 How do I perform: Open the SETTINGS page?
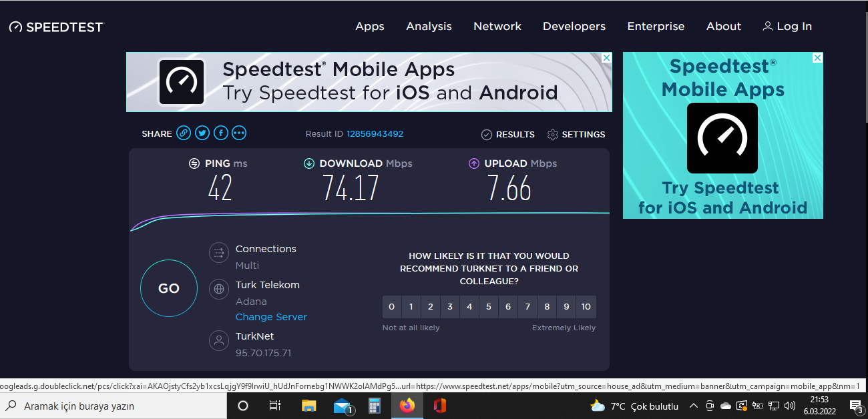(576, 134)
